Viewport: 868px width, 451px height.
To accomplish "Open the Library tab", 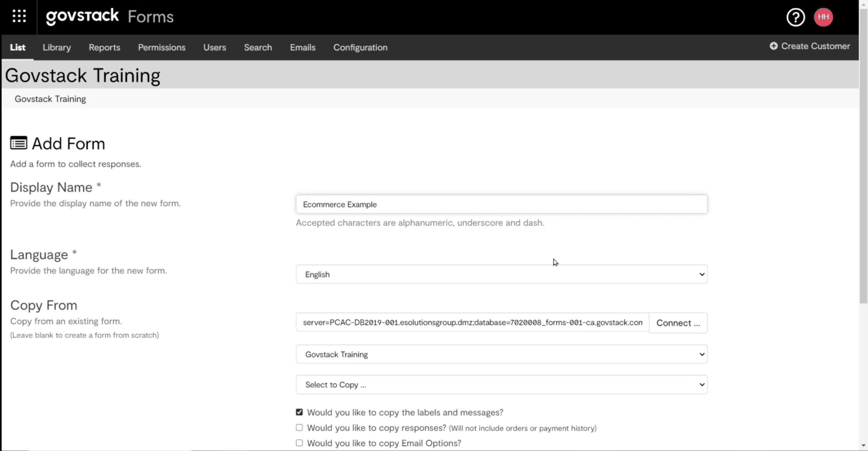I will coord(57,48).
